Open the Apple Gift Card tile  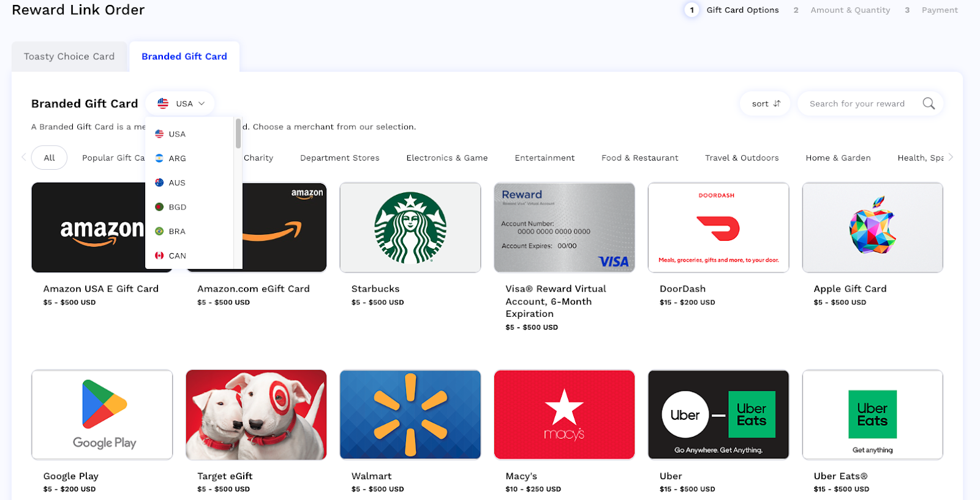pyautogui.click(x=872, y=227)
